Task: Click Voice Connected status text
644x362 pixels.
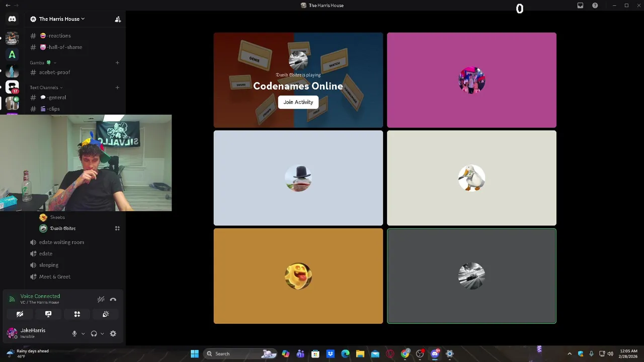Action: (x=40, y=296)
